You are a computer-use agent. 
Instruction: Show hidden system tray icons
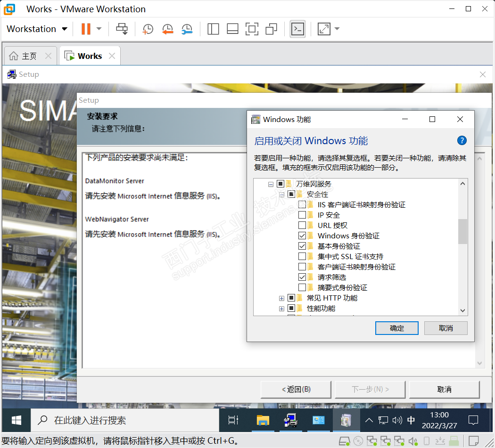369,420
